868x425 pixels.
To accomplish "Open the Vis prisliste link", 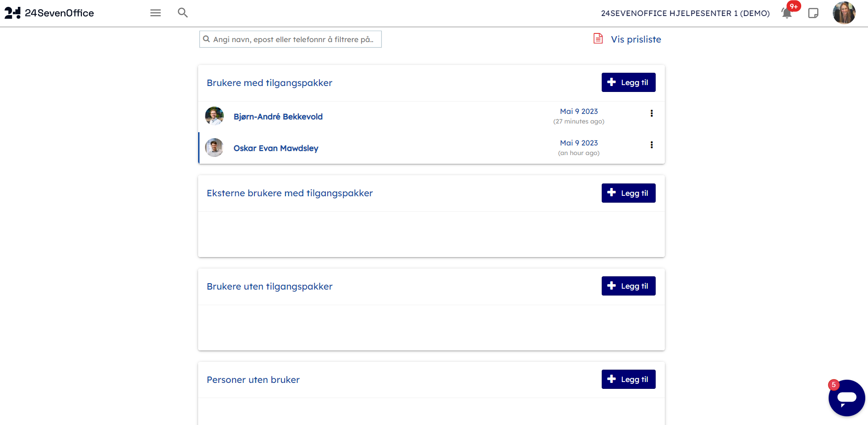I will 636,39.
